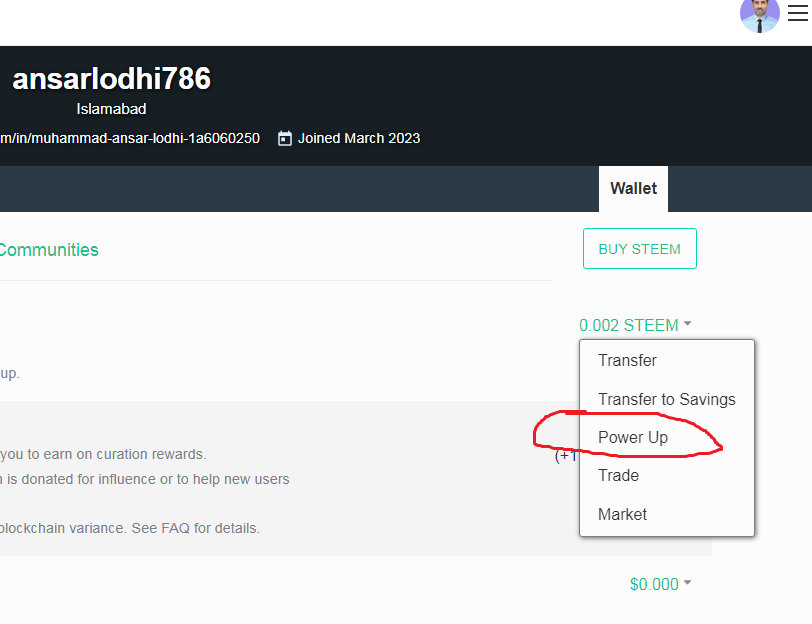This screenshot has height=624, width=812.
Task: Click the ansarlodhi786 username heading
Action: (x=111, y=79)
